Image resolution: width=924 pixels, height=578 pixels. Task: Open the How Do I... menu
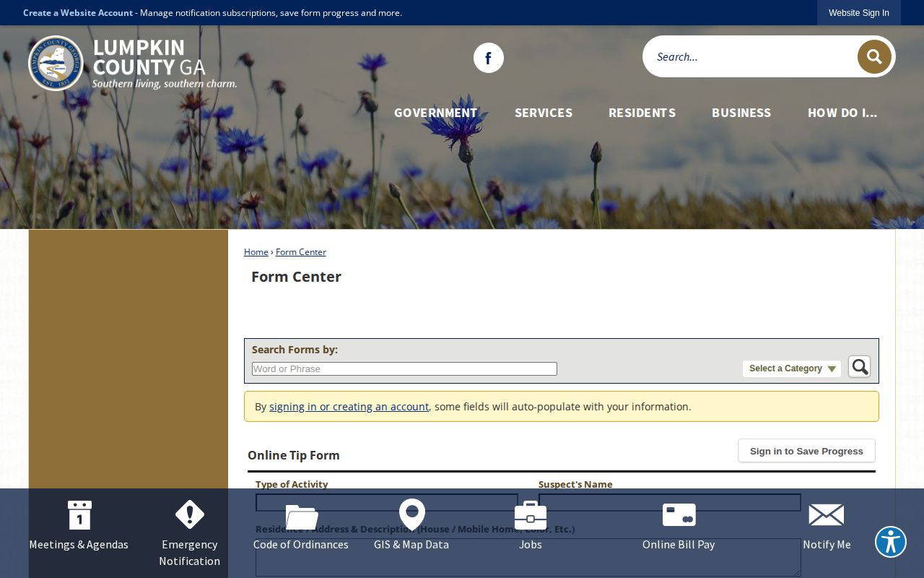click(x=842, y=113)
